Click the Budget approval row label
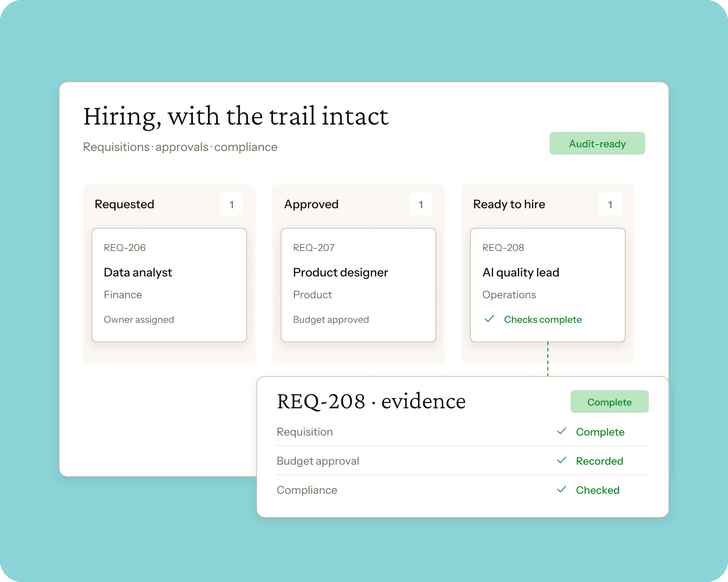Image resolution: width=728 pixels, height=582 pixels. coord(318,461)
